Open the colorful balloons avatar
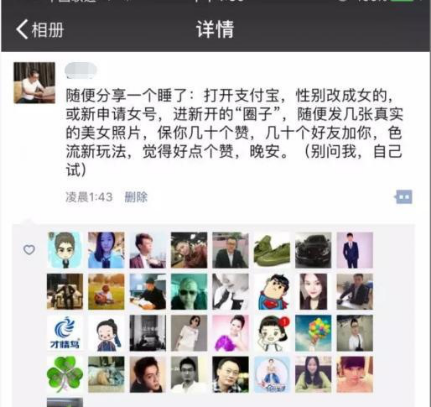The height and width of the screenshot is (407, 431). [313, 333]
